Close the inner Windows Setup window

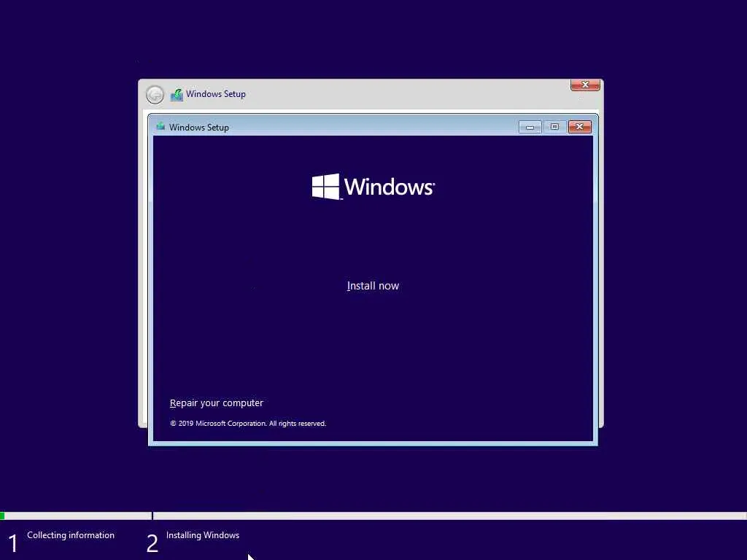(580, 127)
